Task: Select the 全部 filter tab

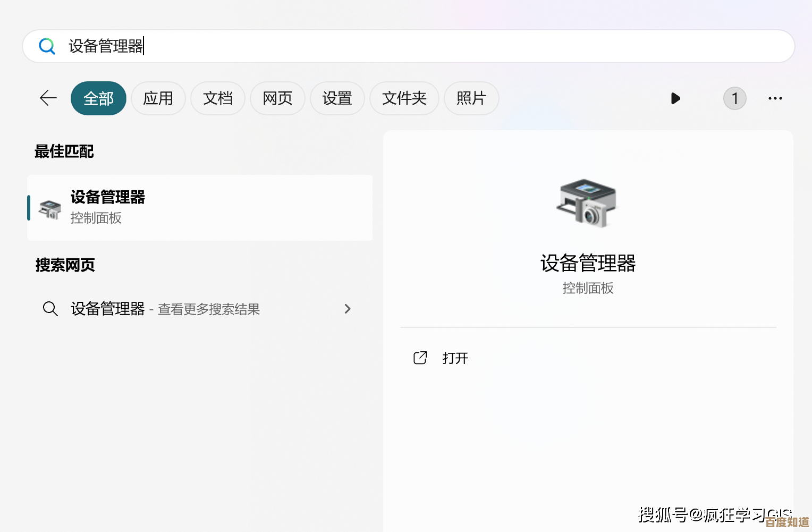Action: 98,98
